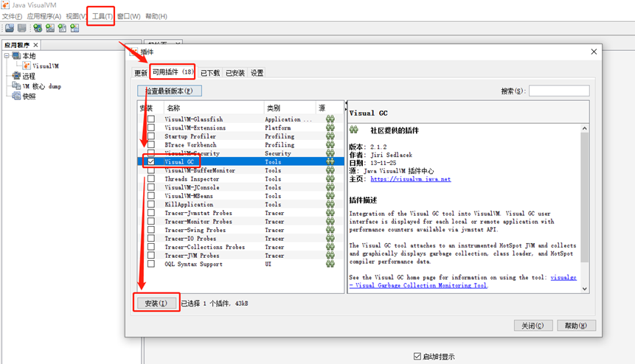The image size is (635, 364).
Task: Check the VisualVM-Glassfish install checkbox
Action: click(151, 119)
